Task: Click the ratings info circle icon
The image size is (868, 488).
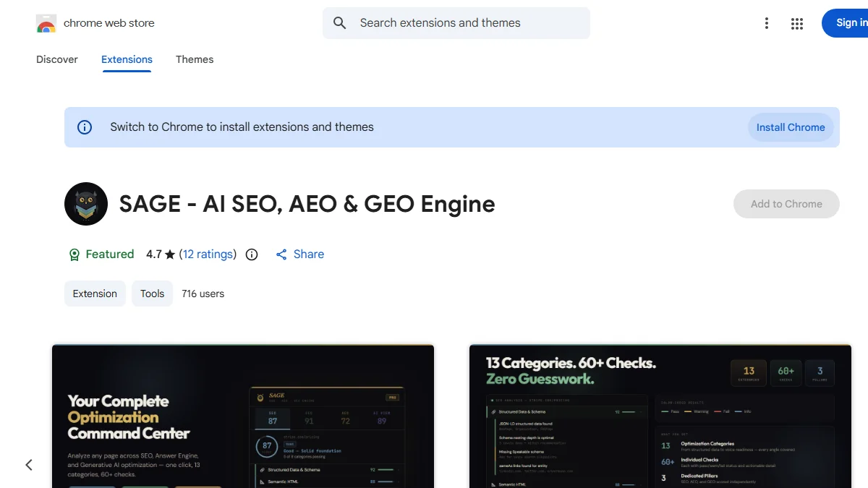Action: click(252, 254)
